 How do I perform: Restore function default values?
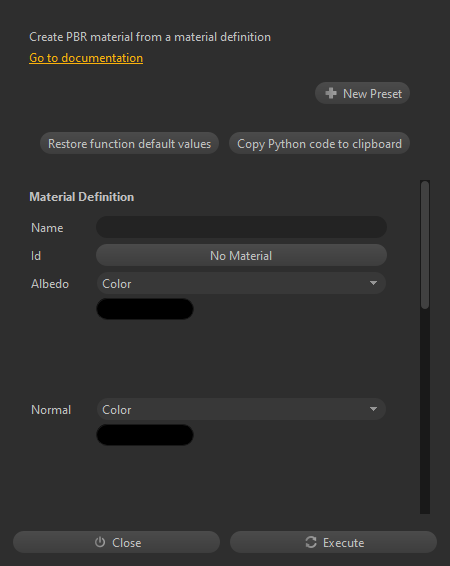click(x=129, y=144)
